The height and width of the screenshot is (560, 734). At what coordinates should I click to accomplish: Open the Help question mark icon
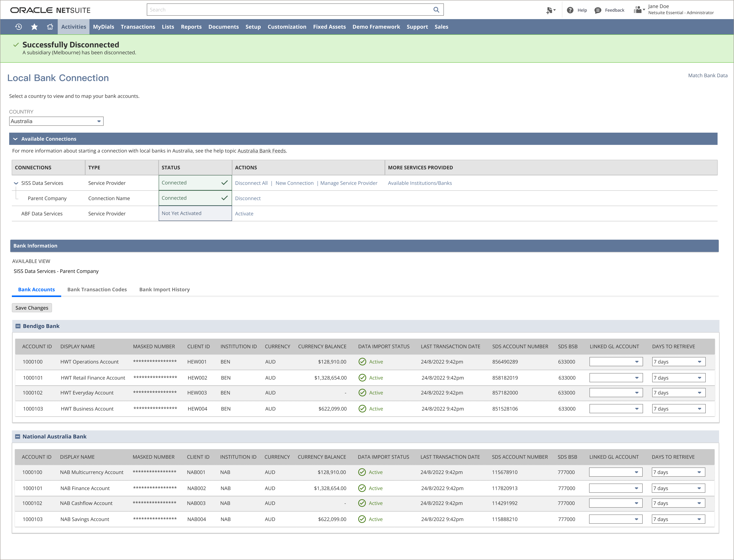tap(570, 10)
